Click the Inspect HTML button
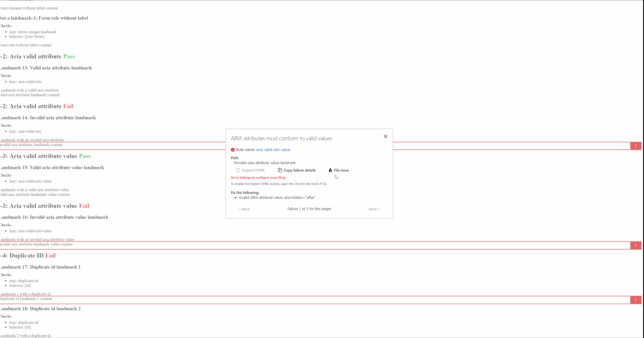The image size is (644, 338). tap(251, 170)
